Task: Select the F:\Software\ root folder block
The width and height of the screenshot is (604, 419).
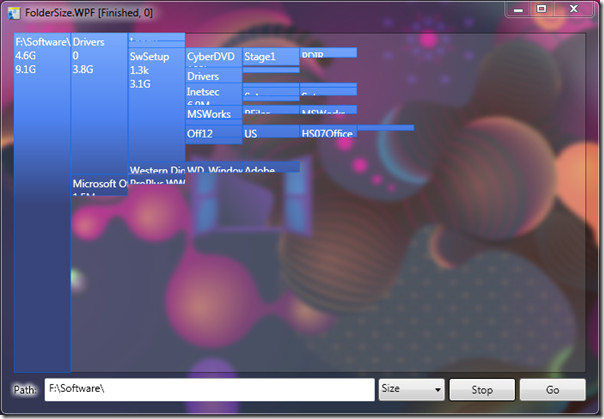Action: click(x=42, y=203)
